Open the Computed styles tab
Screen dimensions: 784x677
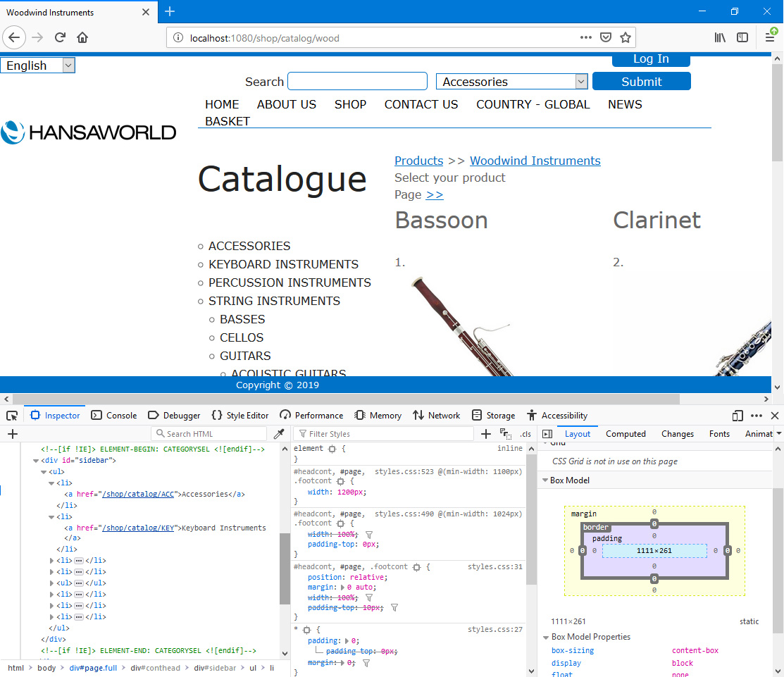(x=626, y=434)
